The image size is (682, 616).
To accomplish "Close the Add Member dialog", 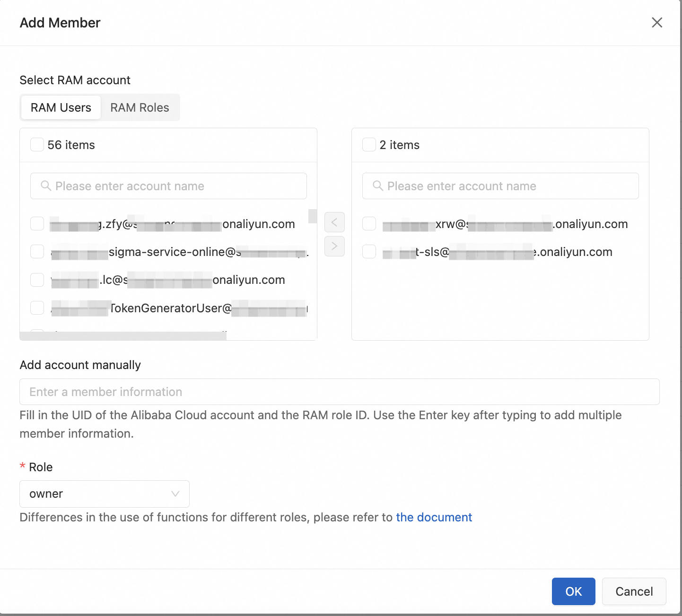I will pyautogui.click(x=656, y=23).
